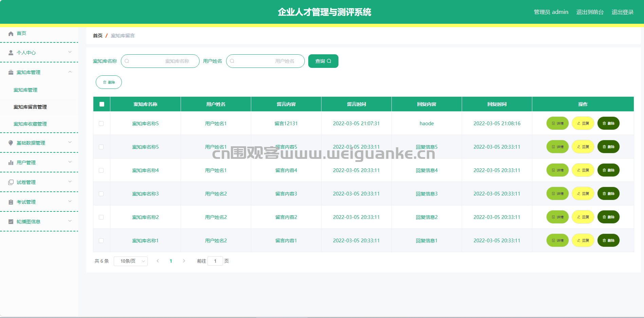Open 详情 for 留言内容3 row
The height and width of the screenshot is (318, 644).
tap(557, 193)
